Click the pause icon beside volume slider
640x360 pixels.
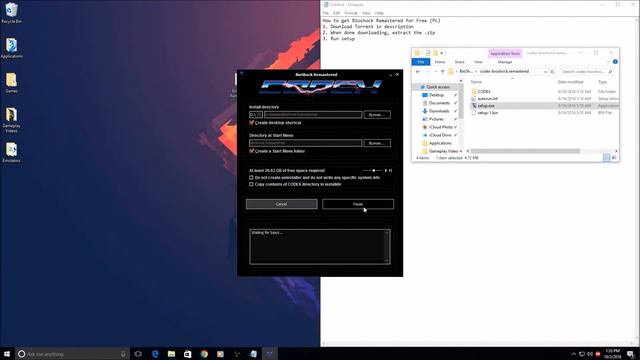pyautogui.click(x=391, y=171)
